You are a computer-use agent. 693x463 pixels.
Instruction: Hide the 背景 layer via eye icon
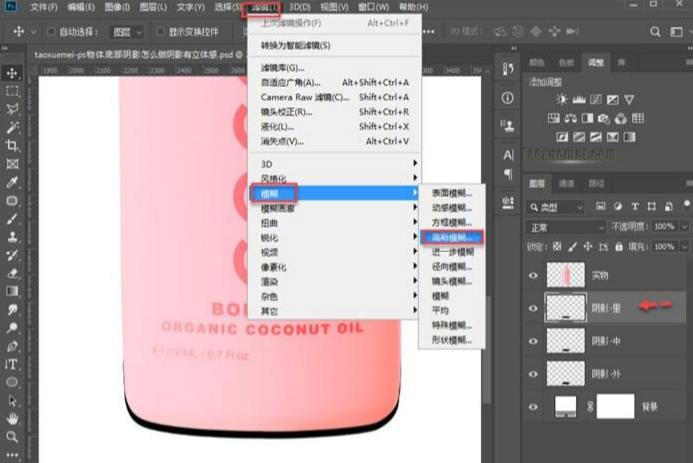point(533,407)
